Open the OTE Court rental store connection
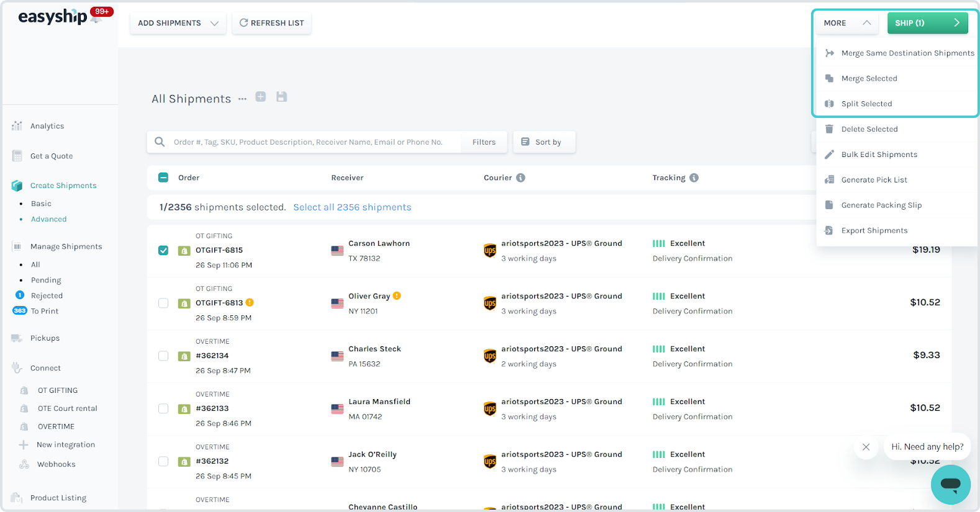 tap(68, 408)
